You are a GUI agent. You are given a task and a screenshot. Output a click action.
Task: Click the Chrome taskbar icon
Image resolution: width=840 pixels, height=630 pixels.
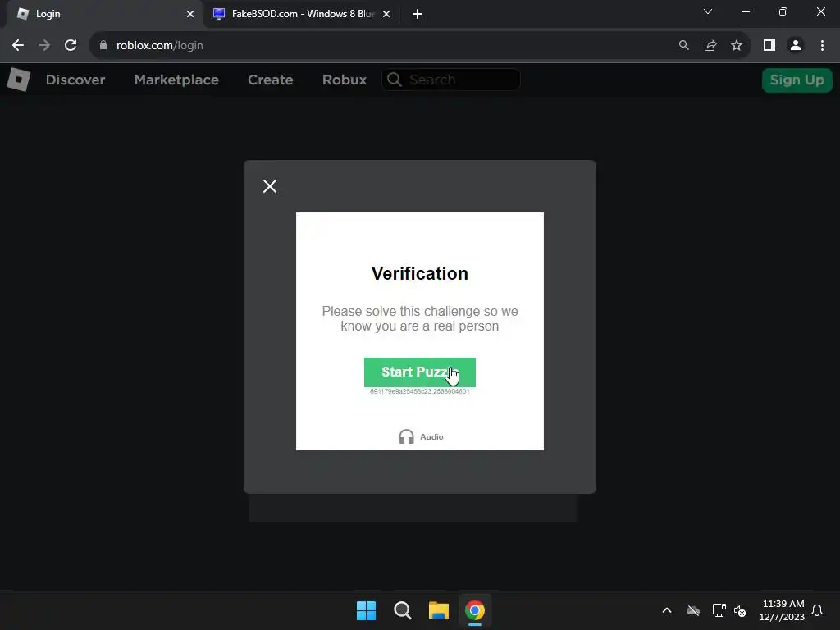pos(475,610)
